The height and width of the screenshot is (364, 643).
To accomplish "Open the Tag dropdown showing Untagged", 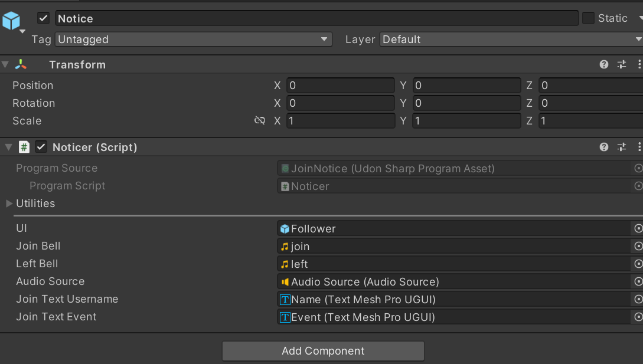I will (194, 40).
